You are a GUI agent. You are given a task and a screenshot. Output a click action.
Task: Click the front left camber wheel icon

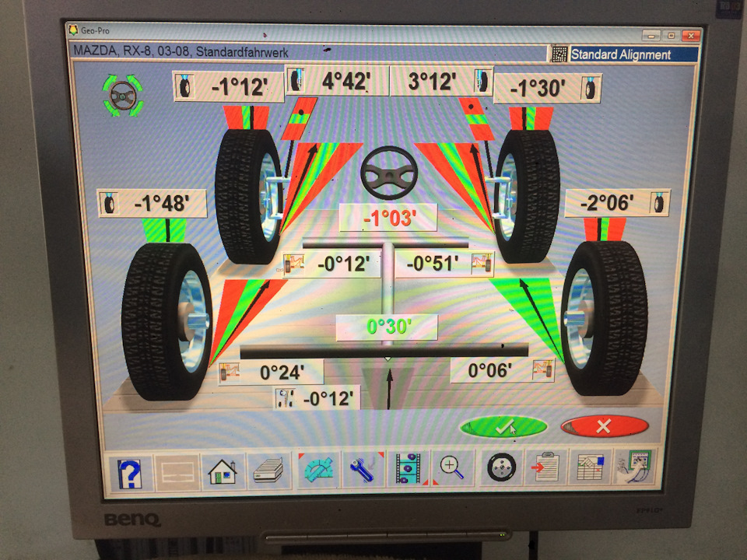pyautogui.click(x=185, y=87)
